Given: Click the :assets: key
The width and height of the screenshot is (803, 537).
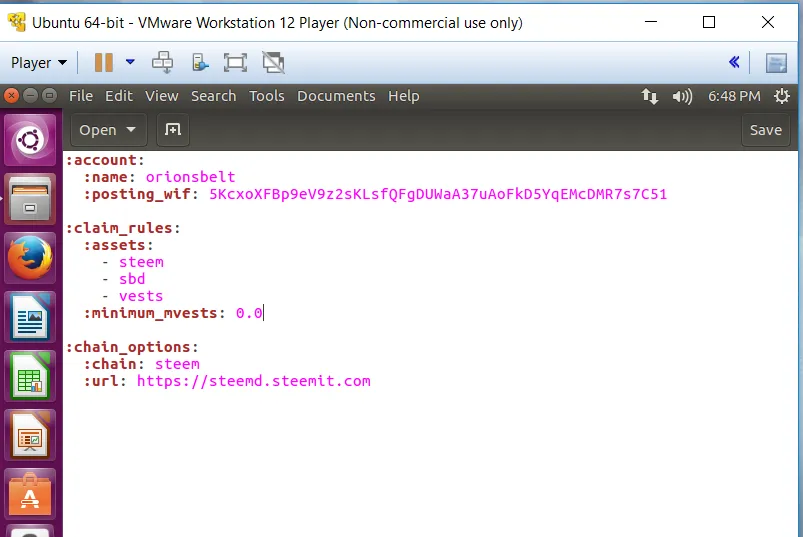Looking at the screenshot, I should tap(118, 245).
